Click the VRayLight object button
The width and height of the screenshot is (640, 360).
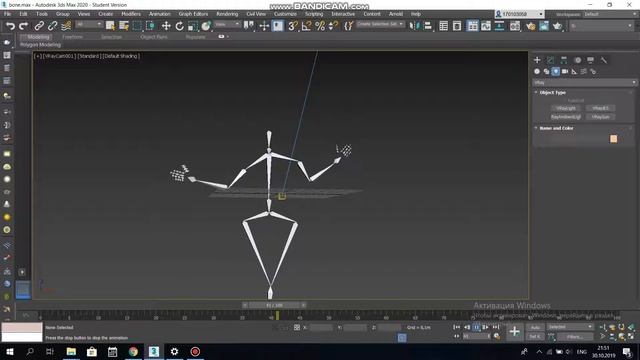566,108
